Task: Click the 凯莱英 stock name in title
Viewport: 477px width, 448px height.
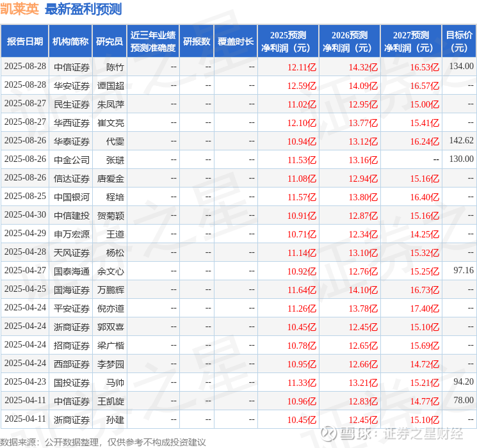Action: [19, 9]
